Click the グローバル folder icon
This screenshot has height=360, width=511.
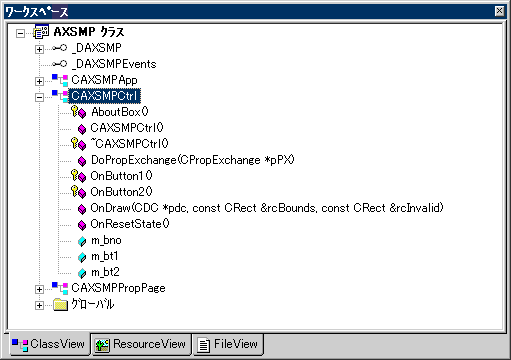[x=60, y=304]
